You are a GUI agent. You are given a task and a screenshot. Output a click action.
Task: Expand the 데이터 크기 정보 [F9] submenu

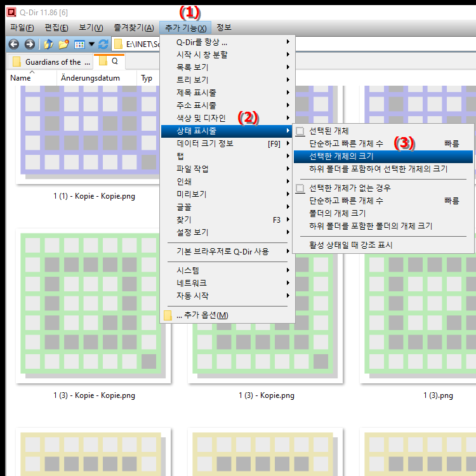pyautogui.click(x=228, y=143)
